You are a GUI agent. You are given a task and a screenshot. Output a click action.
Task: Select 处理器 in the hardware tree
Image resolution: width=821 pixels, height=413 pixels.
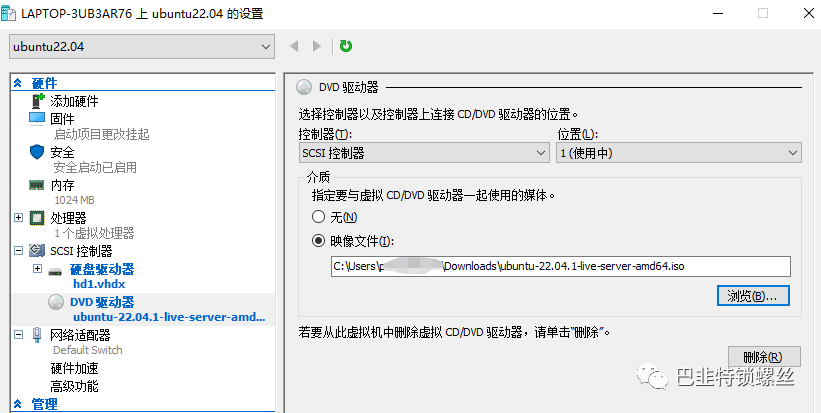tap(69, 218)
